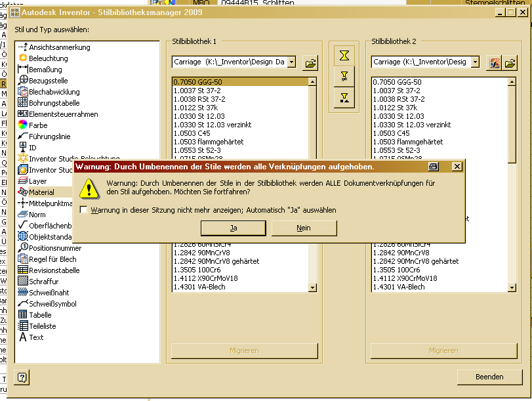Select the Tabelle grid icon
This screenshot has width=532, height=401.
23,314
